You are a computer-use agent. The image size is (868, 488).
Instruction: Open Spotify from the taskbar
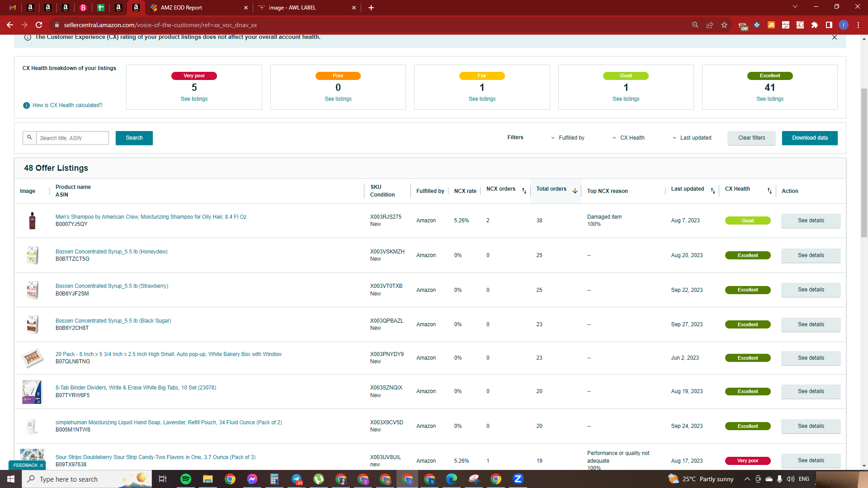(186, 479)
